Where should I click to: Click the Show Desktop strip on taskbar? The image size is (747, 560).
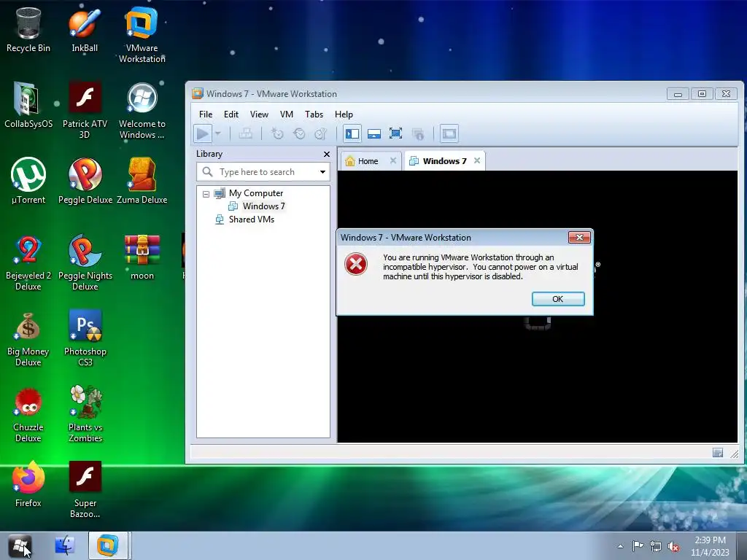click(x=741, y=545)
